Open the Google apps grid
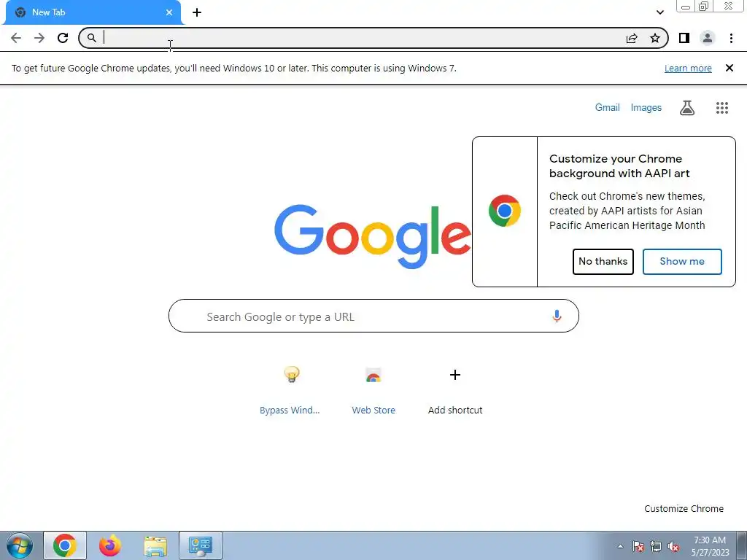 click(722, 108)
